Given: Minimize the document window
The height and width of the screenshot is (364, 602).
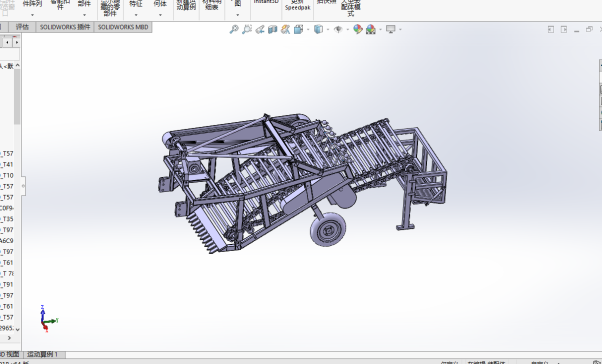Looking at the screenshot, I should pos(576,30).
